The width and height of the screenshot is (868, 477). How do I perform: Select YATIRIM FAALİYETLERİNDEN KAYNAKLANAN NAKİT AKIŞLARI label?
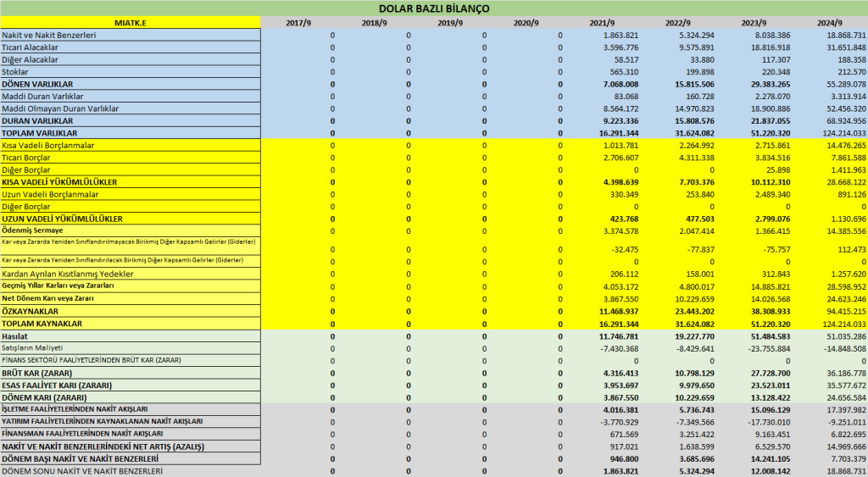coord(103,422)
